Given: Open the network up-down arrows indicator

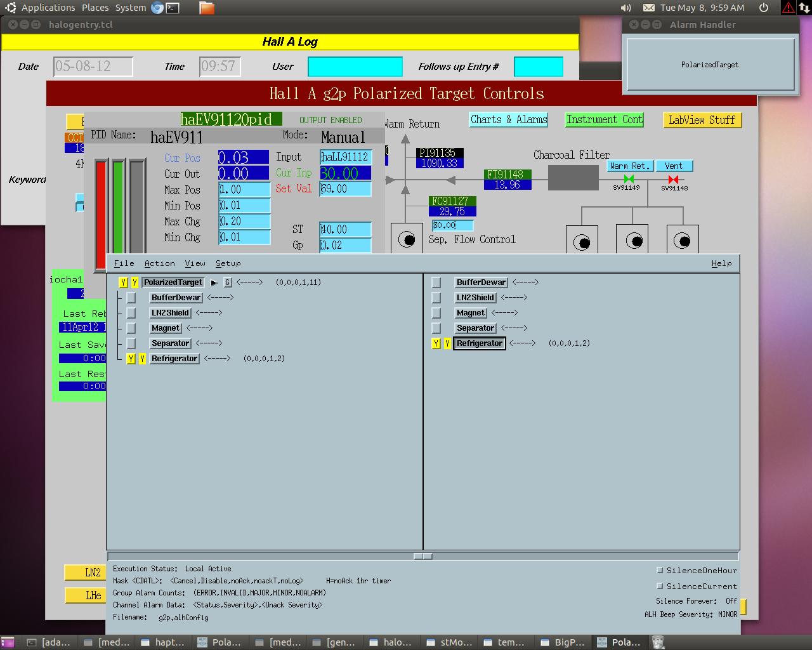Looking at the screenshot, I should tap(804, 8).
